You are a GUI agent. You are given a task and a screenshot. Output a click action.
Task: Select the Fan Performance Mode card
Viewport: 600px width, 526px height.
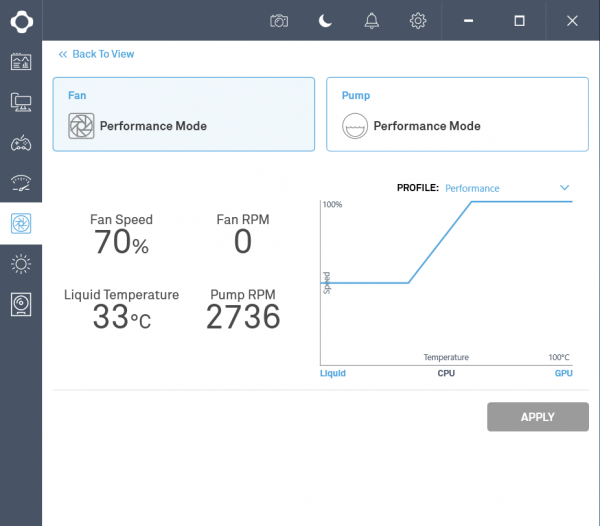pos(184,114)
